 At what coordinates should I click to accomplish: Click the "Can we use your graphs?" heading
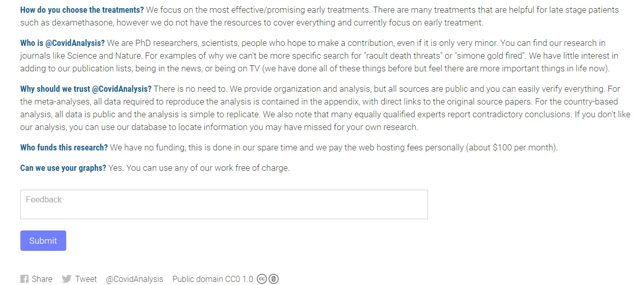(x=63, y=168)
